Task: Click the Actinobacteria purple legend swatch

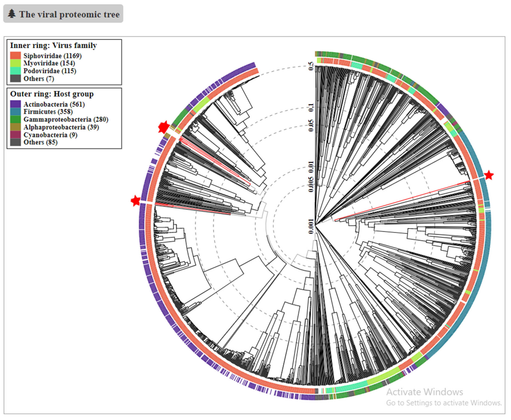Action: pos(15,104)
